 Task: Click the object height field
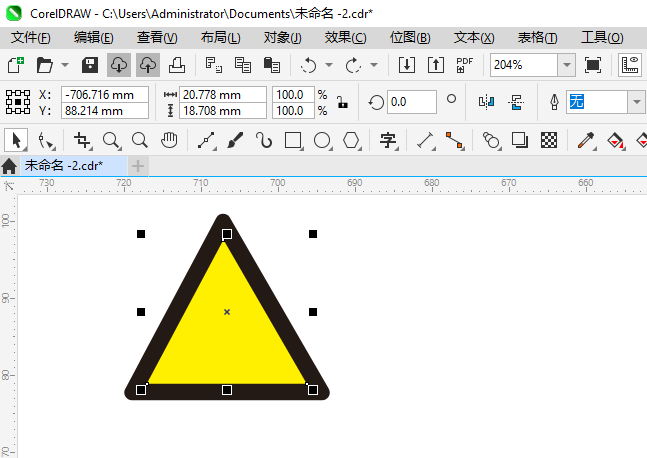pos(223,111)
